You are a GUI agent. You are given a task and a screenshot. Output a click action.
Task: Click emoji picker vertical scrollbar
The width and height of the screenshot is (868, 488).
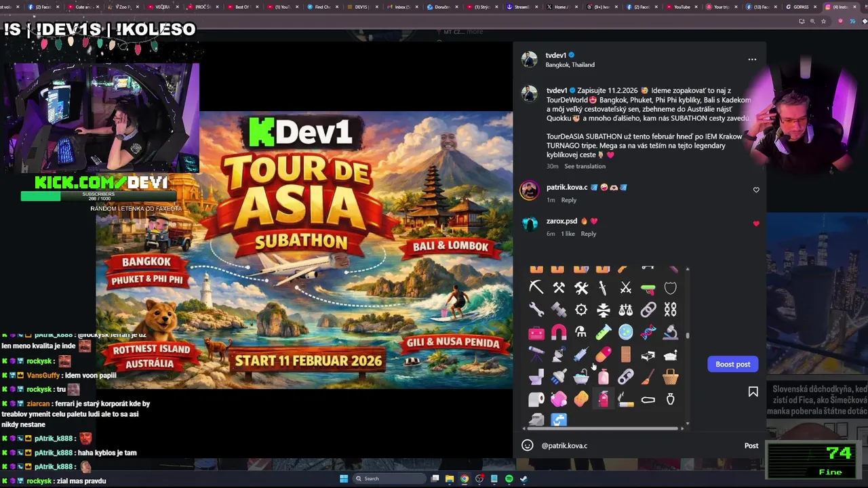tap(687, 335)
